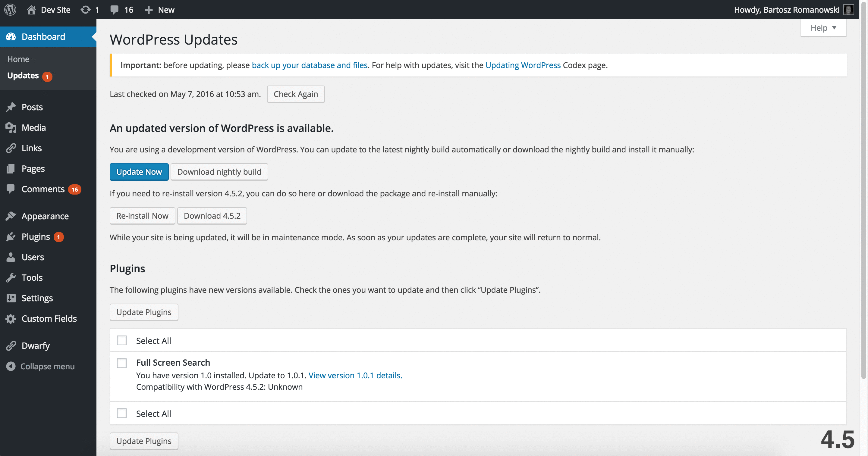Screen dimensions: 868x456
Task: Click the Appearance paintbrush icon
Action: click(x=11, y=216)
